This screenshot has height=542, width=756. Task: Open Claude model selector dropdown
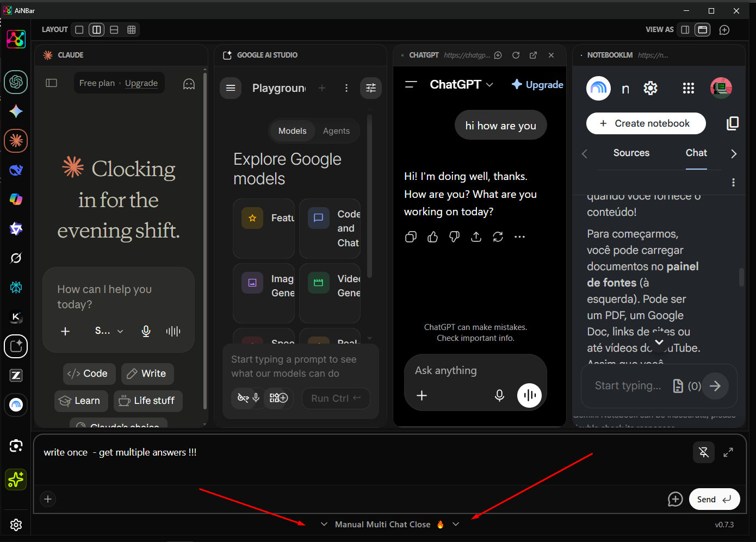pyautogui.click(x=109, y=331)
